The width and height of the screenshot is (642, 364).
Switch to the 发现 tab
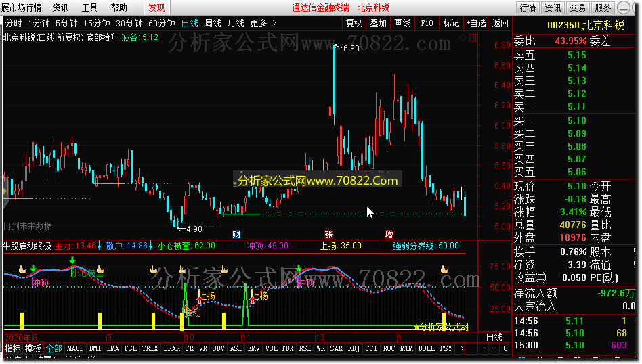tap(156, 7)
